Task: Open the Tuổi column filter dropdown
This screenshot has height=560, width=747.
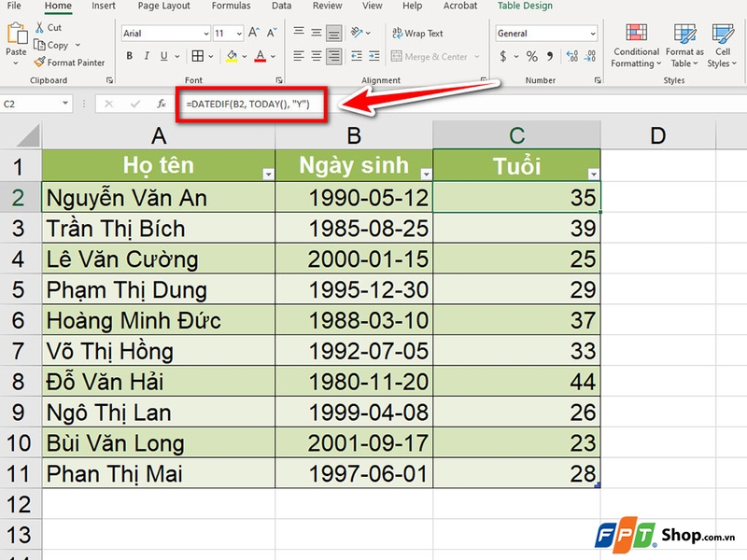Action: 594,172
